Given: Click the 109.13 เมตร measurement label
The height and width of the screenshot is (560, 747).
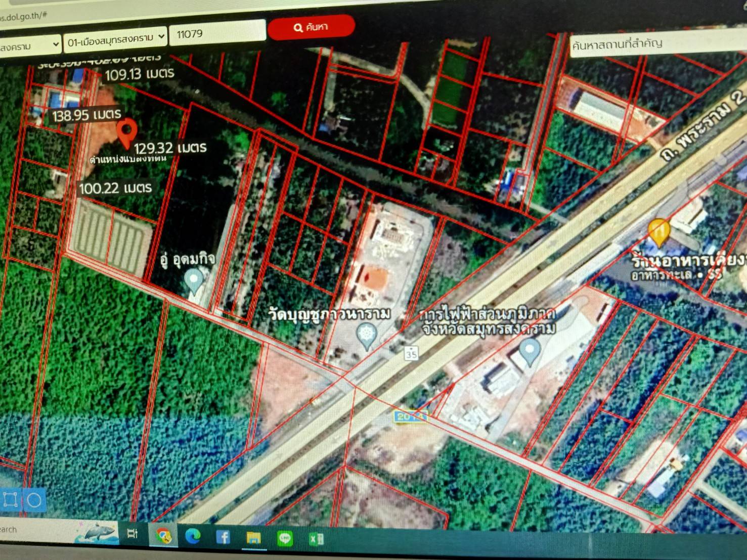Looking at the screenshot, I should click(140, 74).
